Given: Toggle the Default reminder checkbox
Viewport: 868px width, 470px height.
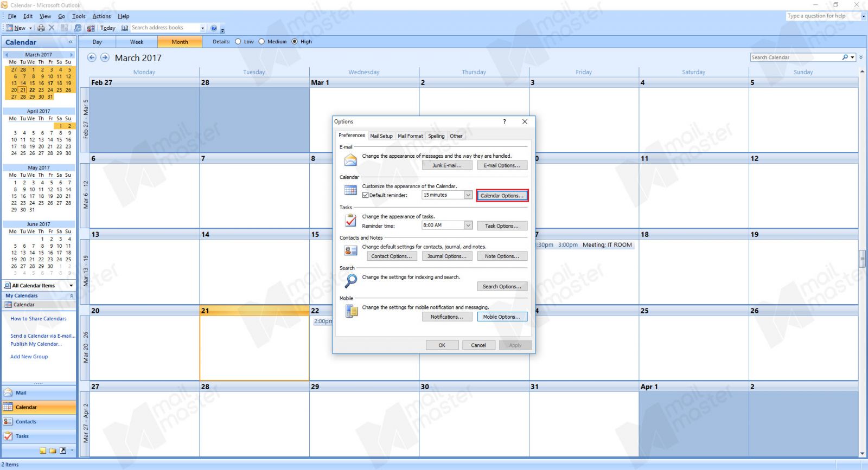Looking at the screenshot, I should [x=366, y=195].
